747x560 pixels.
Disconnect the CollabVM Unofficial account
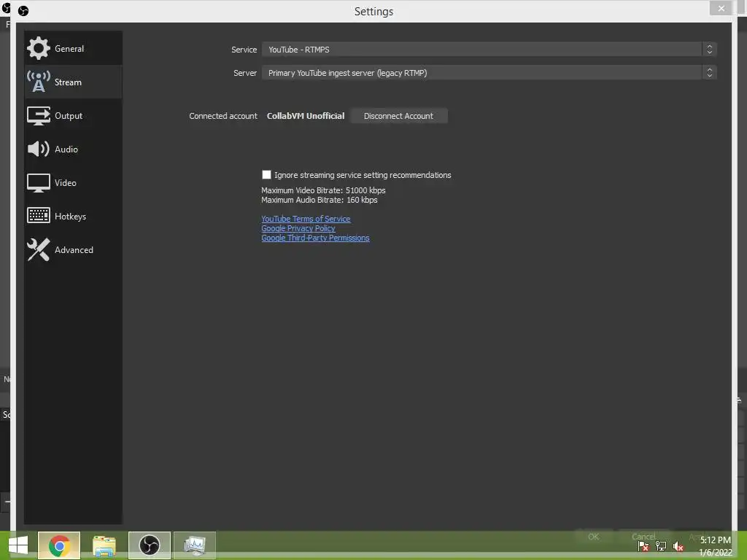point(399,116)
